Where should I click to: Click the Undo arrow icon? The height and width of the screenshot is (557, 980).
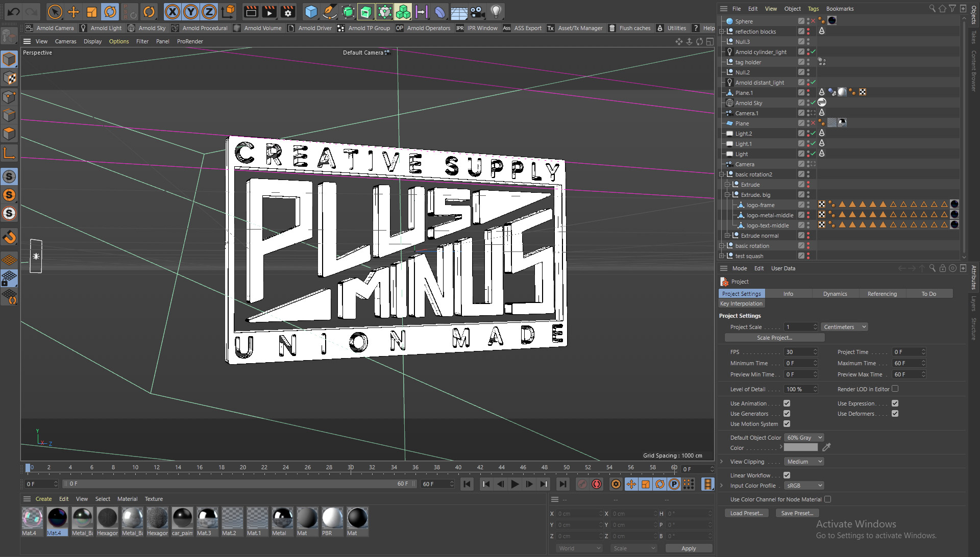click(14, 11)
